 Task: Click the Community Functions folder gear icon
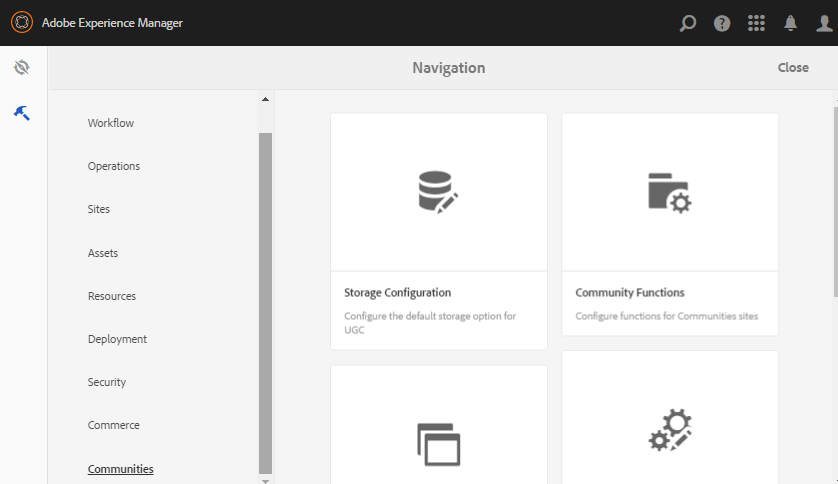tap(669, 193)
